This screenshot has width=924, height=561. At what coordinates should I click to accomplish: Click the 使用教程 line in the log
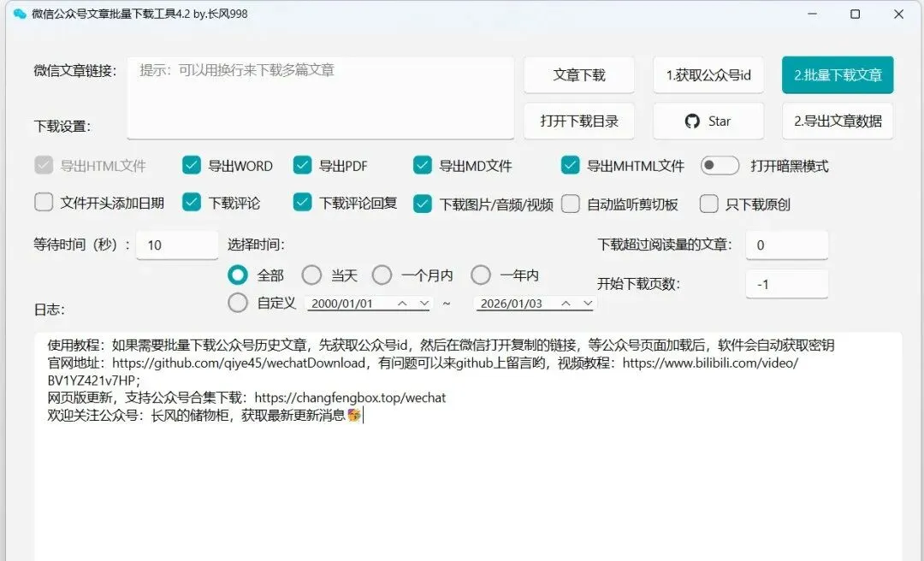coord(441,345)
